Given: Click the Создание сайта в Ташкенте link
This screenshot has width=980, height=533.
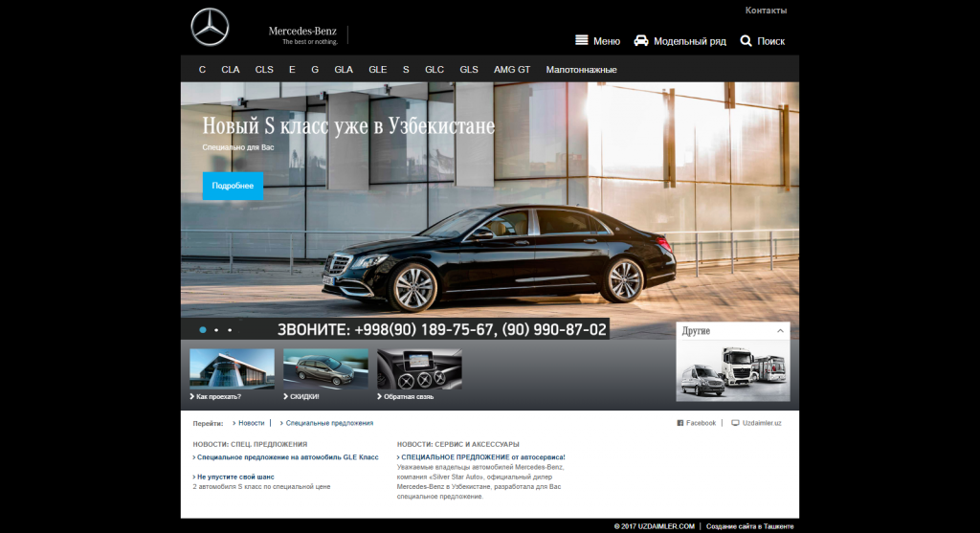Looking at the screenshot, I should pos(750,526).
